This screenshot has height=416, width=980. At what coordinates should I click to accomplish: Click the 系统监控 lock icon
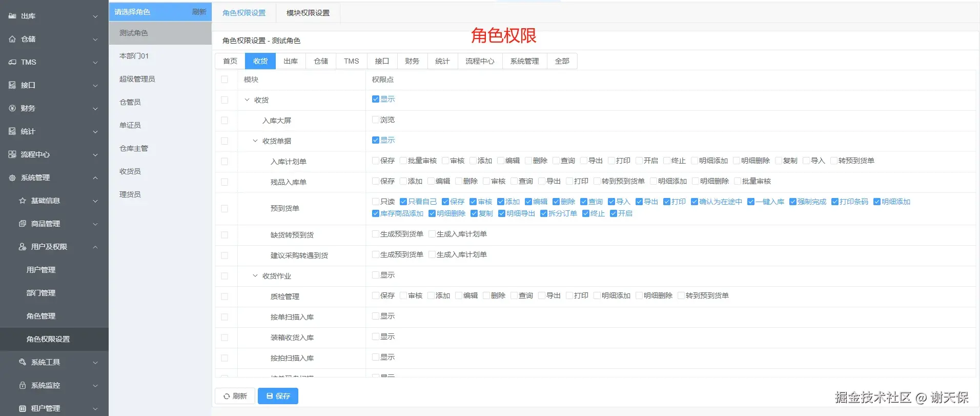[x=23, y=385]
